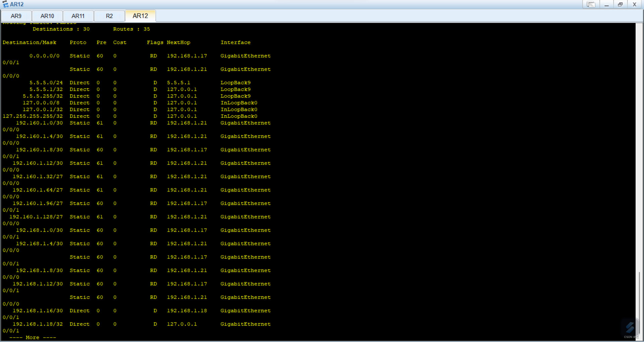Viewport: 644px width, 342px height.
Task: Click destination 127.255.255.255/32
Action: [33, 116]
